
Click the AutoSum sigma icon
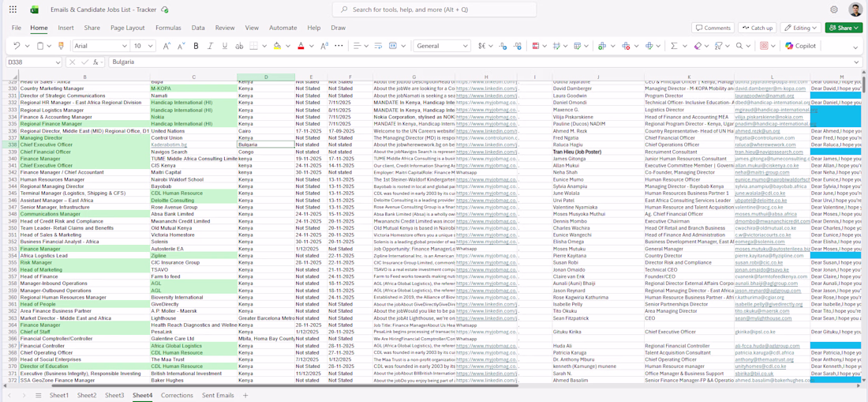point(674,46)
